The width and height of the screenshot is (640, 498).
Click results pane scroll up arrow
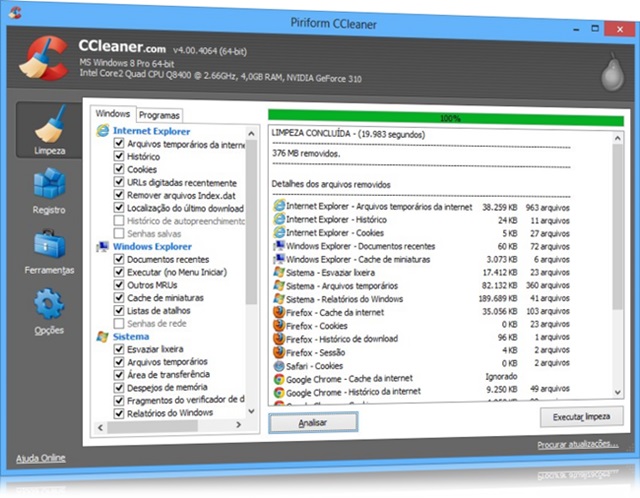click(618, 138)
